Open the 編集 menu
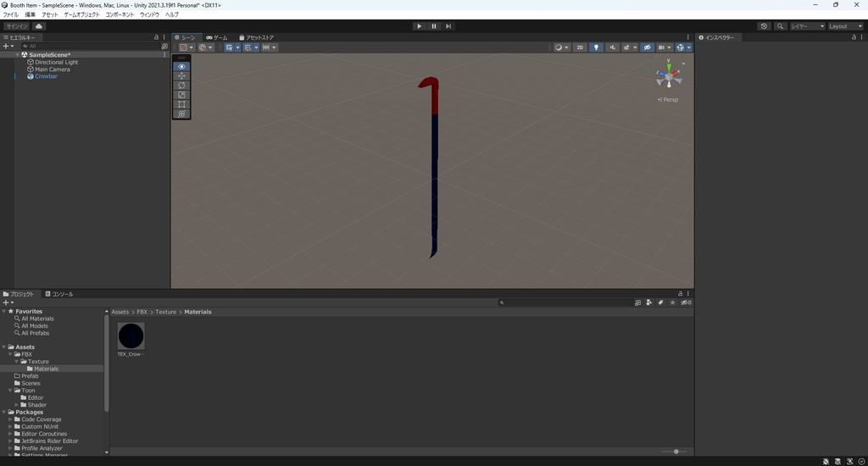Image resolution: width=868 pixels, height=466 pixels. click(x=30, y=14)
